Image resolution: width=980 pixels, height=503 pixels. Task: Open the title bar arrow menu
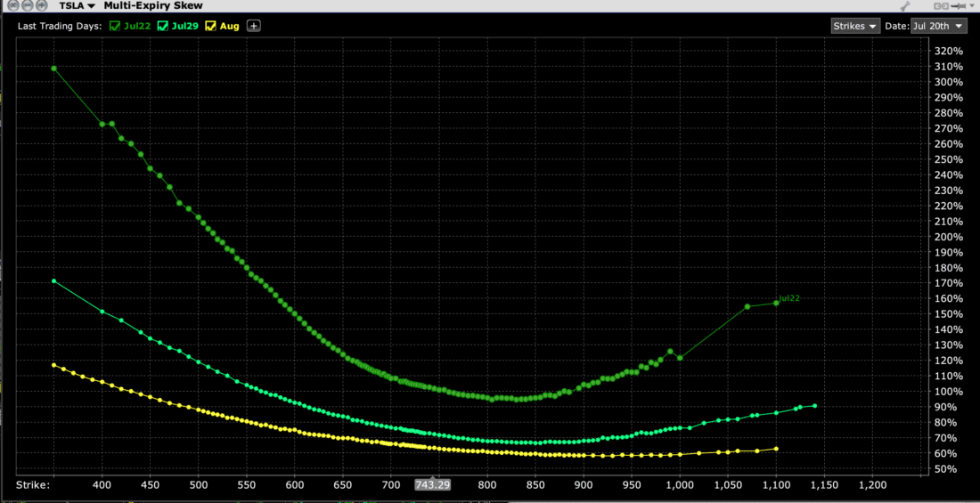972,5
